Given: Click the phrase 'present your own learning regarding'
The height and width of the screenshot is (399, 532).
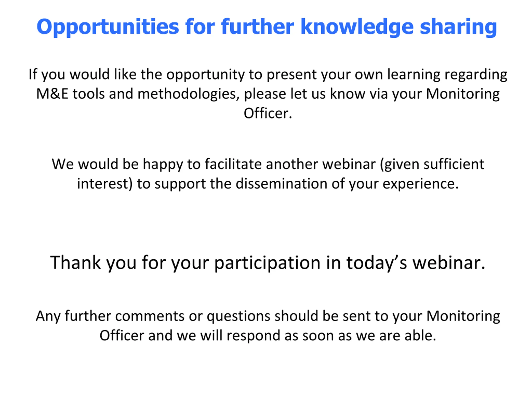Looking at the screenshot, I should [x=387, y=75].
